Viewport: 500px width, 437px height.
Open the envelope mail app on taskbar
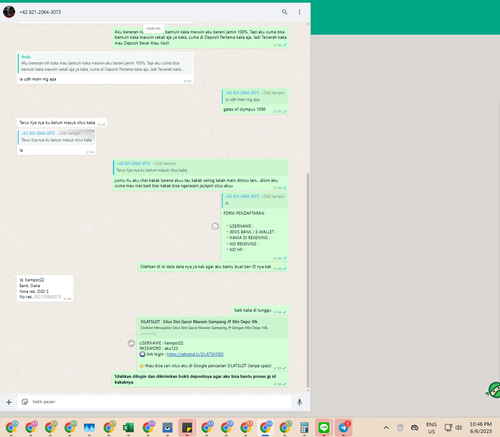point(167,427)
